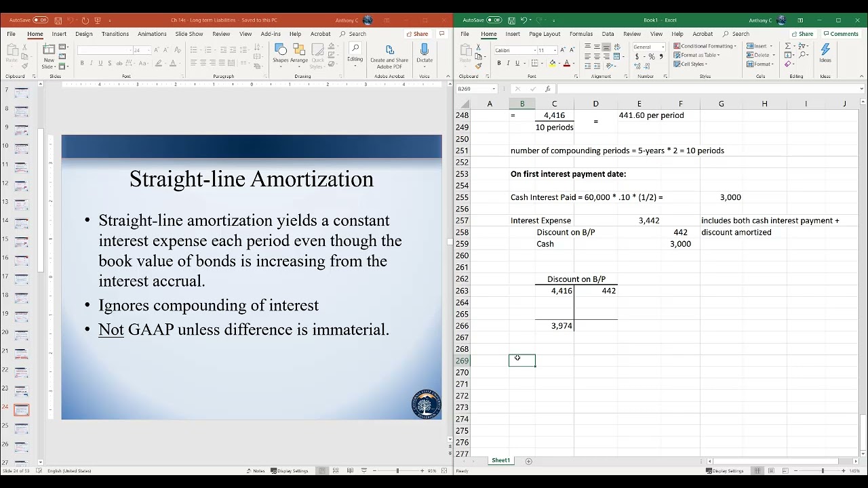Open Animations tab in PowerPoint
The image size is (868, 488).
[x=152, y=34]
